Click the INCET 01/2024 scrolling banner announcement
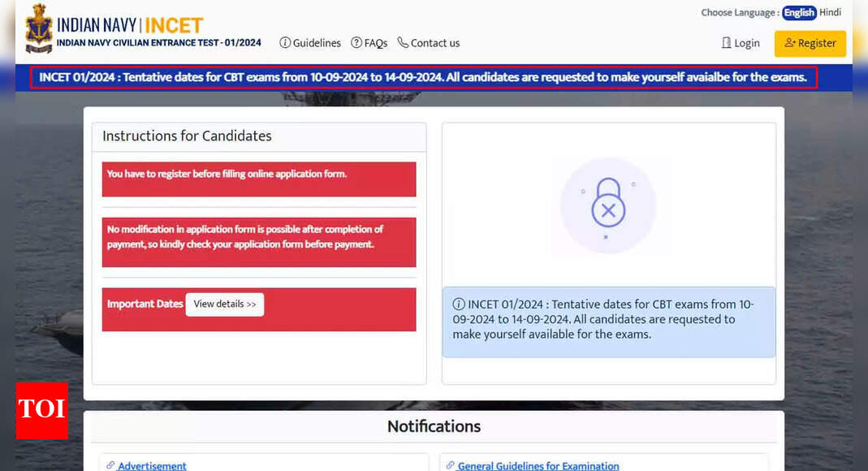 423,77
